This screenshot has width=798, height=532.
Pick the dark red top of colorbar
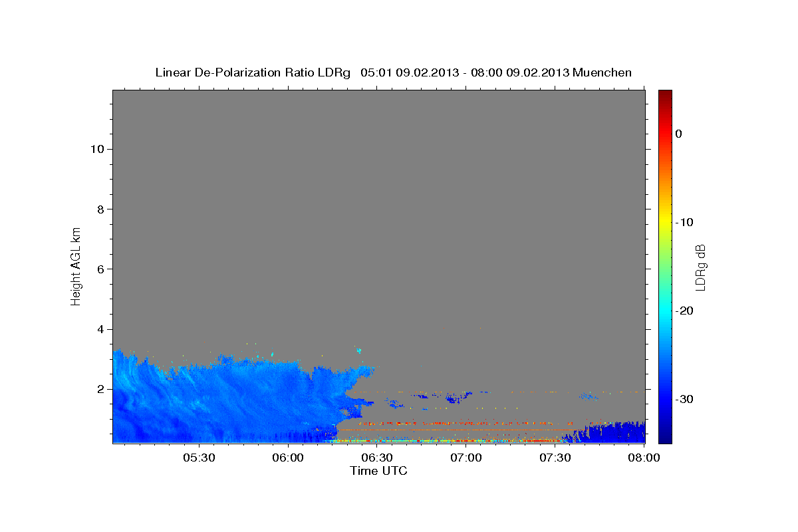(665, 94)
